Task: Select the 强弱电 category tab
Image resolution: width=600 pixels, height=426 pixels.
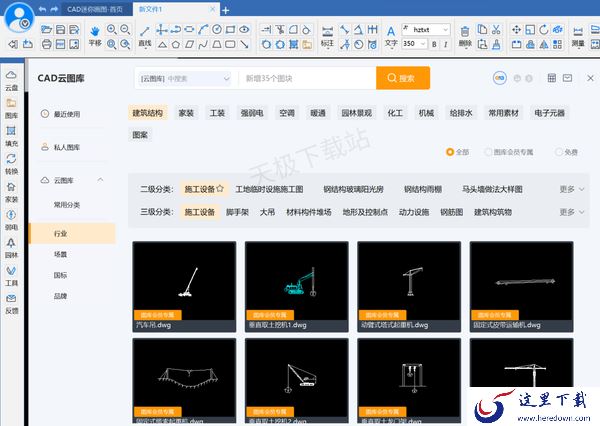Action: point(252,113)
